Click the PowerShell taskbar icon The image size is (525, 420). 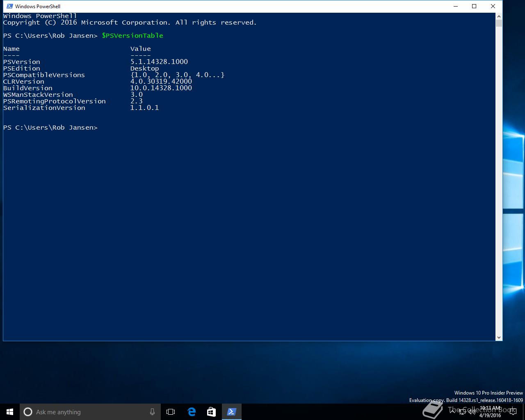pos(231,412)
